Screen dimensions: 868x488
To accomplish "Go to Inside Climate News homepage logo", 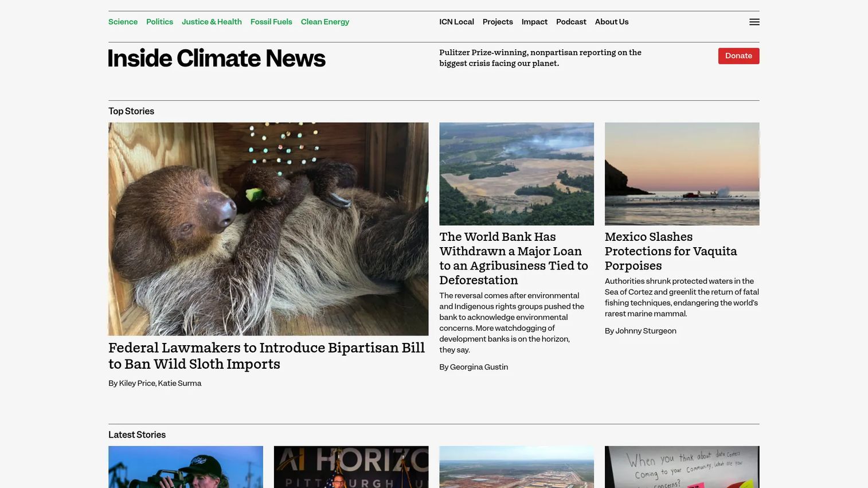I will [x=217, y=58].
